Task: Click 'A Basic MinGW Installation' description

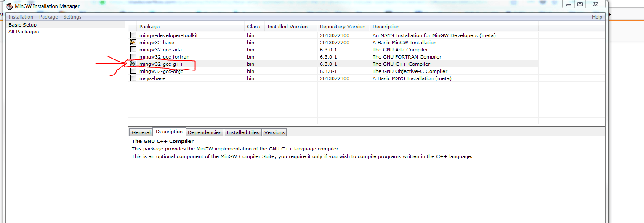Action: click(x=404, y=43)
